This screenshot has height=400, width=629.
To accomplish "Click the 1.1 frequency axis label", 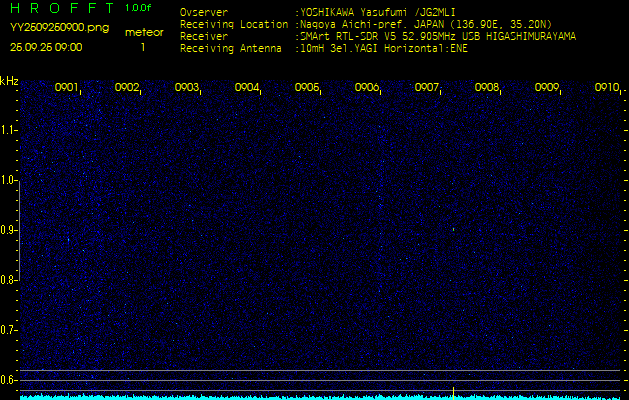I will click(7, 130).
